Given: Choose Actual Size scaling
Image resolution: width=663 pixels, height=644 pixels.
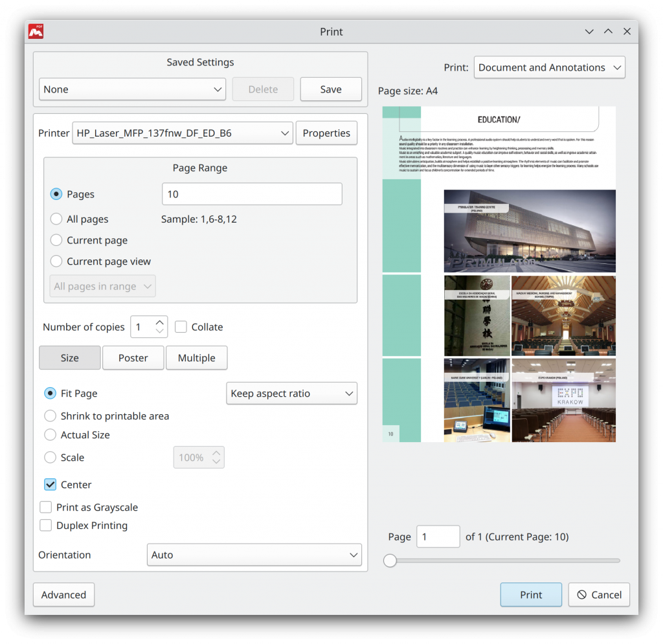Looking at the screenshot, I should 50,435.
